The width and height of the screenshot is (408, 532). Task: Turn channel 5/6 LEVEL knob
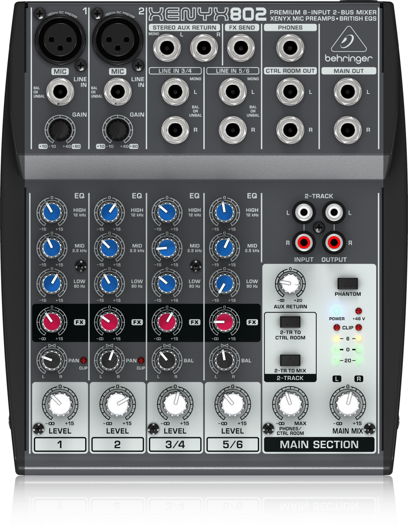[232, 404]
